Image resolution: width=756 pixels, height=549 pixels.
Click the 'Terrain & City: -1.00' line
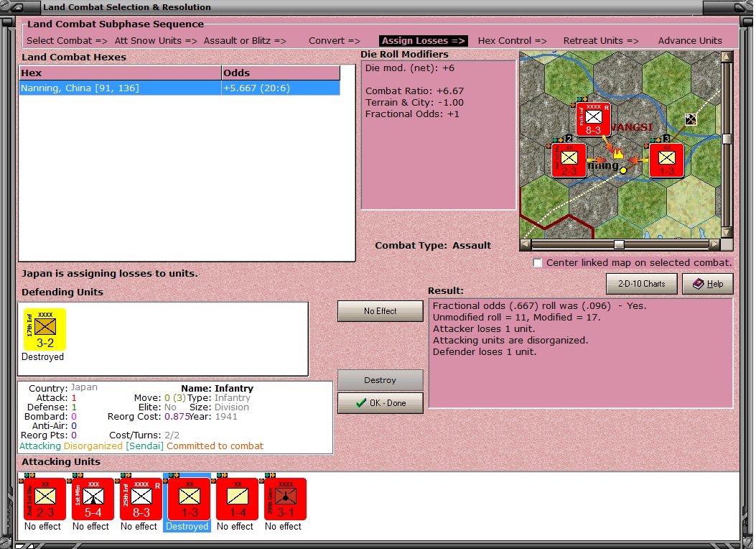tap(414, 102)
